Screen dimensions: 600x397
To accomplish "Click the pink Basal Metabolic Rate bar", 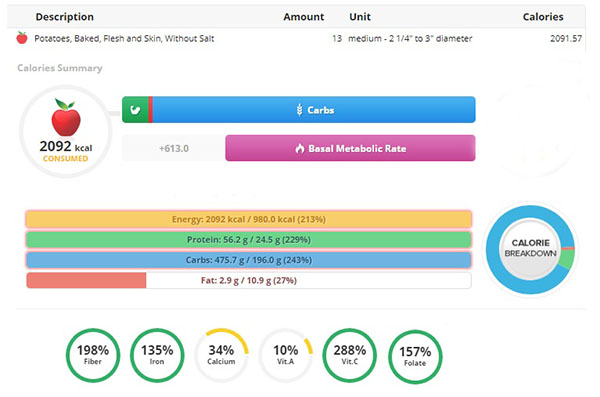I will pyautogui.click(x=350, y=148).
